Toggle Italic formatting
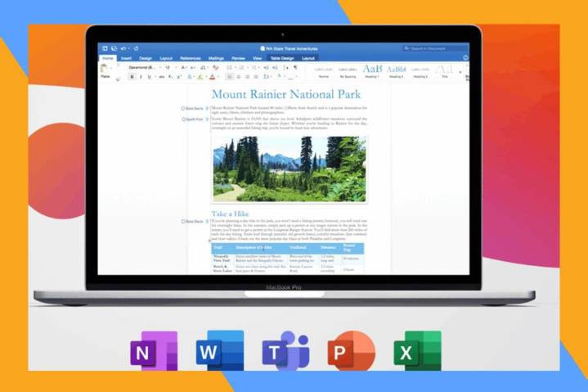The height and width of the screenshot is (392, 588). coord(141,77)
